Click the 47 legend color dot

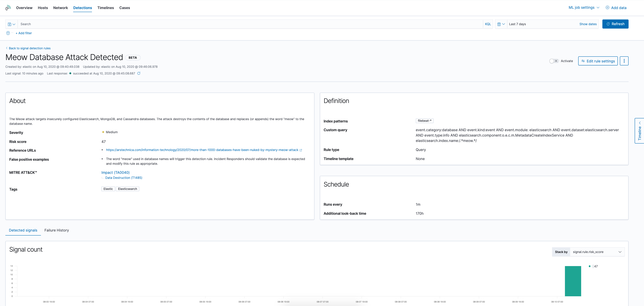point(589,266)
